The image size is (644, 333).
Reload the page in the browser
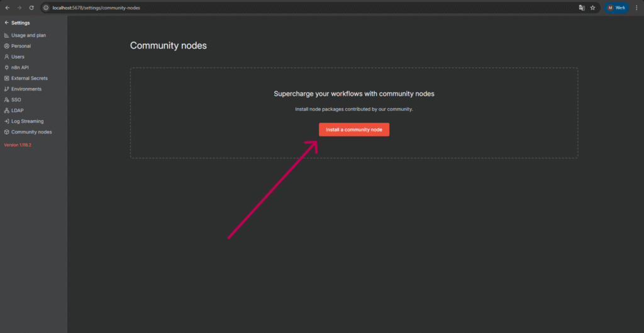tap(31, 8)
